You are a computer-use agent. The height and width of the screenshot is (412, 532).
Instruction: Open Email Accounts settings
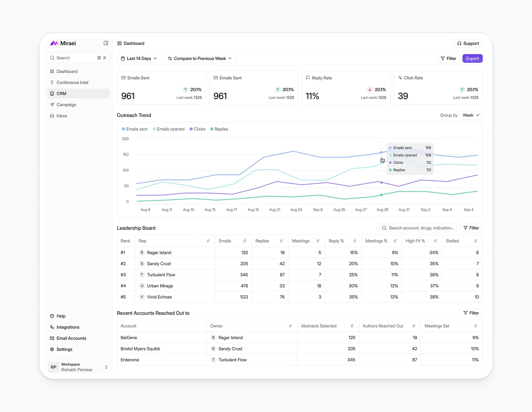pyautogui.click(x=72, y=338)
